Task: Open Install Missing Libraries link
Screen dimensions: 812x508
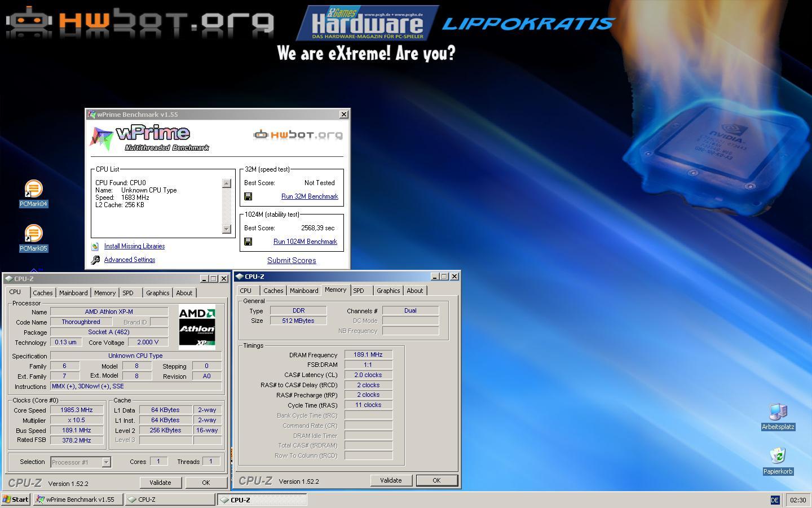Action: (x=134, y=246)
